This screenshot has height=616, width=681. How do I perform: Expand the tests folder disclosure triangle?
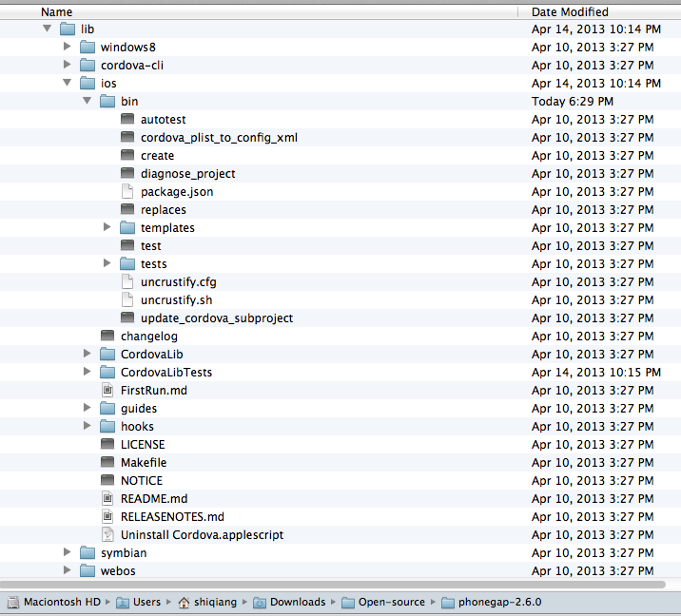tap(107, 262)
